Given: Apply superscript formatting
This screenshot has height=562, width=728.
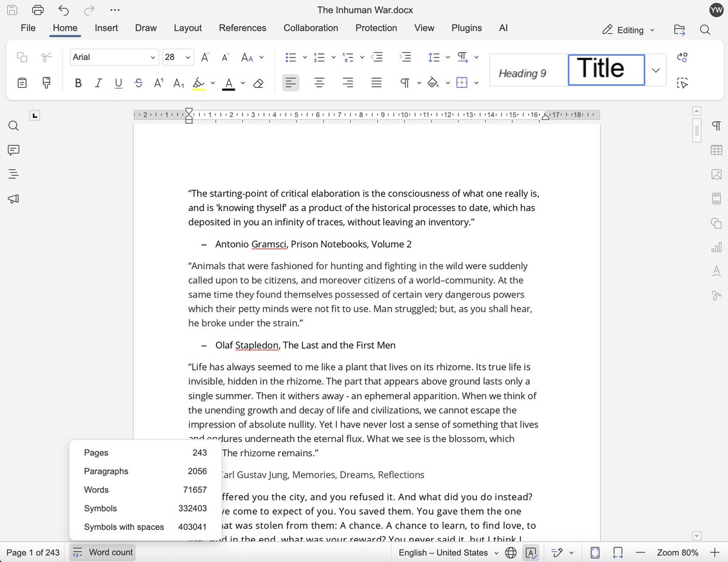Looking at the screenshot, I should click(x=158, y=83).
